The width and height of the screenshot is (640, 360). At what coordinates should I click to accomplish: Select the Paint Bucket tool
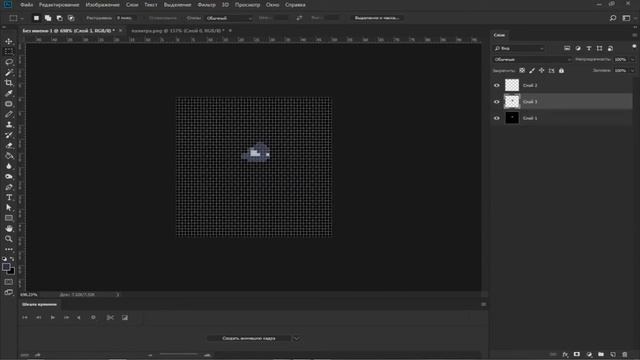coord(9,156)
